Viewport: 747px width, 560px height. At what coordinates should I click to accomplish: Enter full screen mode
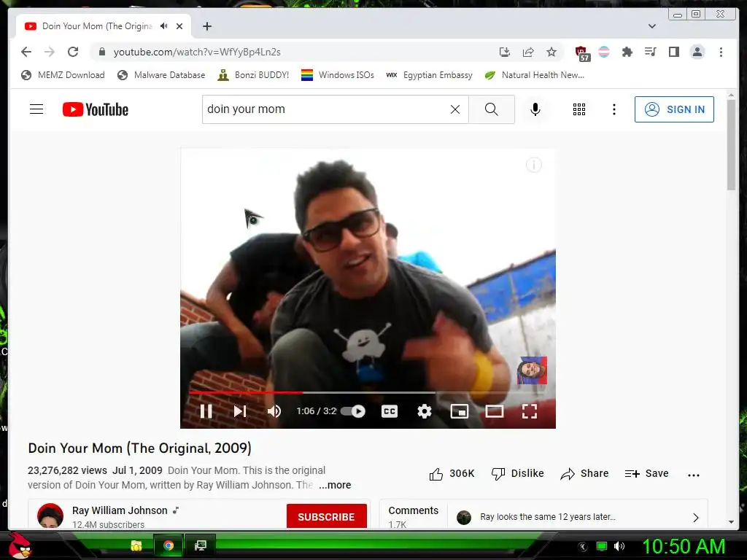point(530,411)
